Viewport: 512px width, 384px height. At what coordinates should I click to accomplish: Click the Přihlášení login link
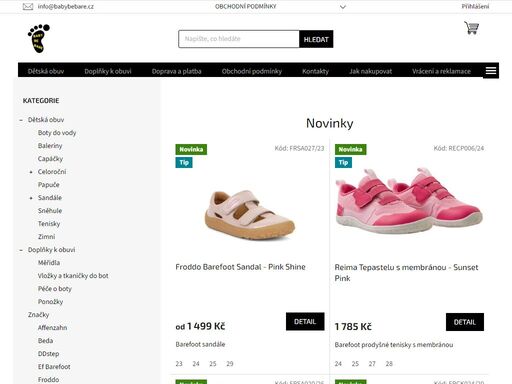click(x=475, y=7)
